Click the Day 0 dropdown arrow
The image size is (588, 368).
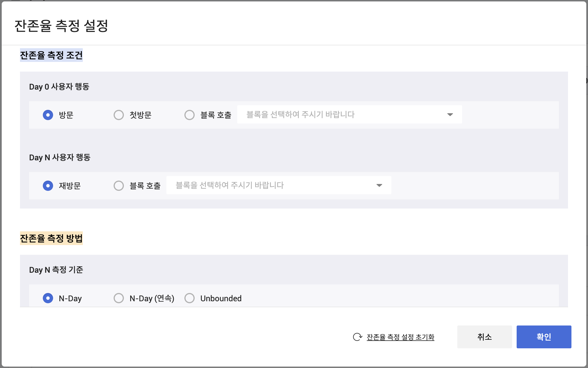point(450,115)
